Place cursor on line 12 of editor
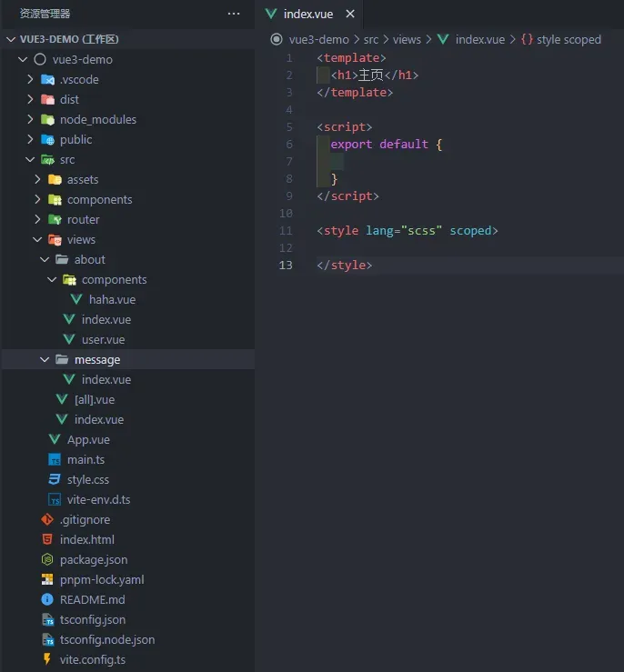Screen dimensions: 624x672 click(x=428, y=247)
